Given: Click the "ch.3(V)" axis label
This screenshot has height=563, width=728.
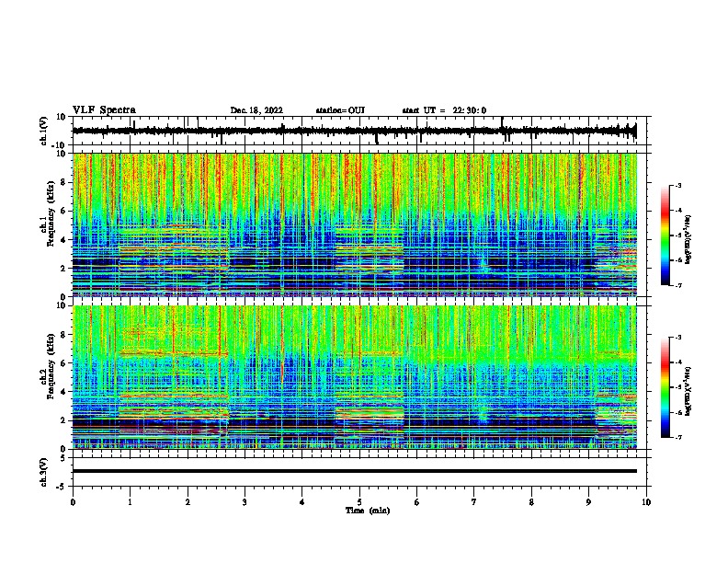Looking at the screenshot, I should (44, 472).
